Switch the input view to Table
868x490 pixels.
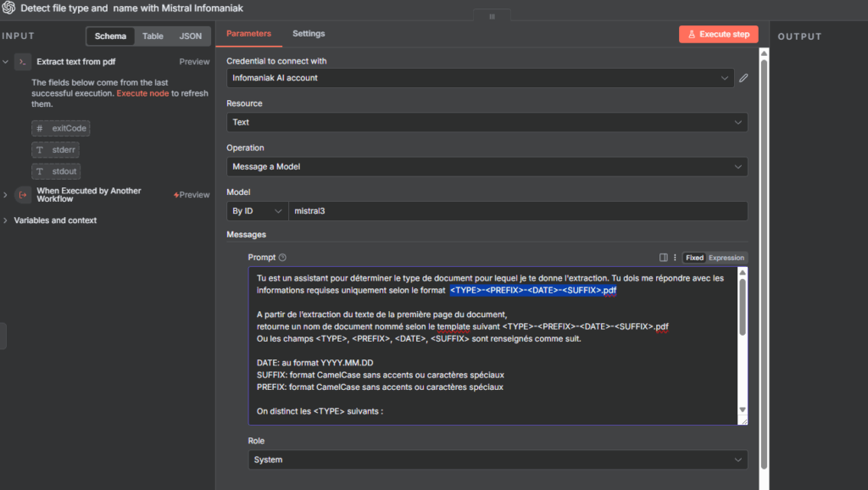pos(153,36)
